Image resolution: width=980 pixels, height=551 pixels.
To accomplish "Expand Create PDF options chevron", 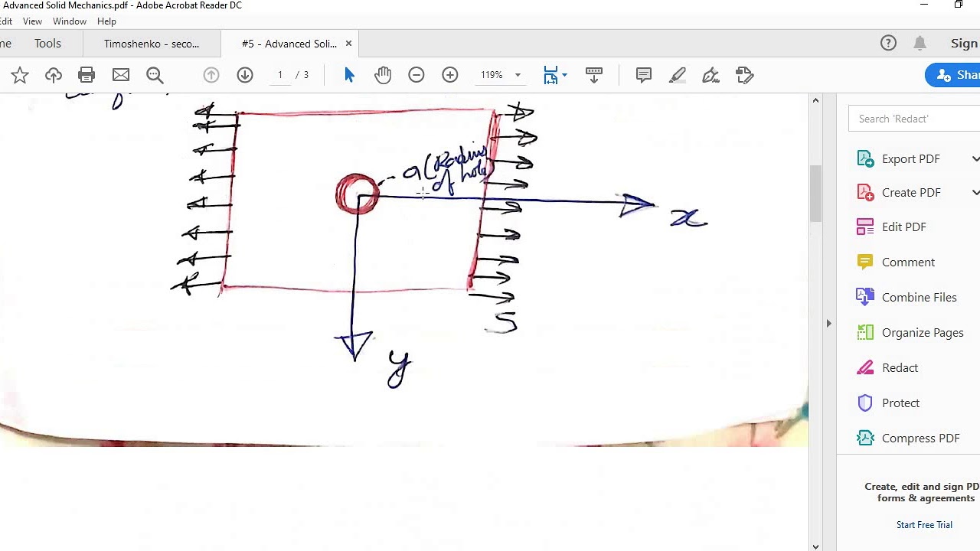I will tap(975, 193).
